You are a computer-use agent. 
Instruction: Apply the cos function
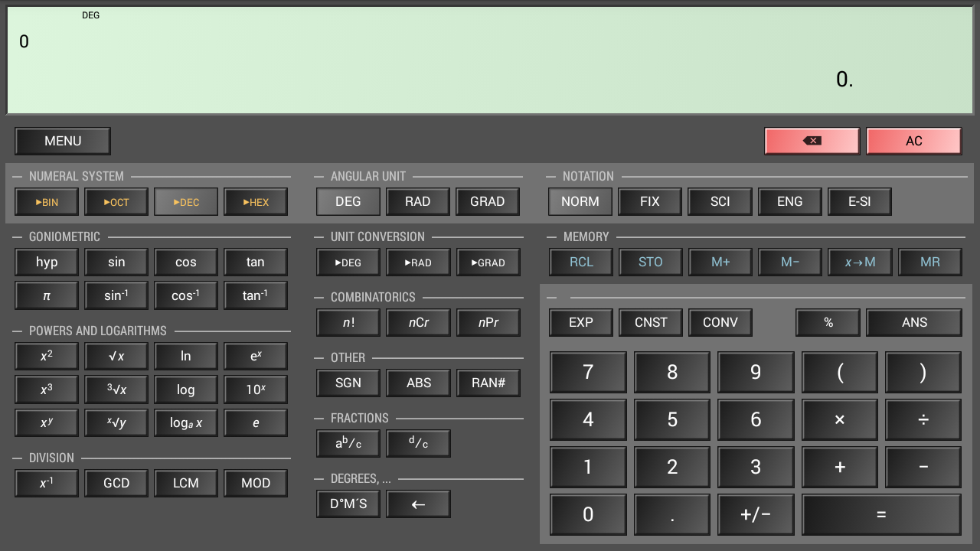[186, 262]
